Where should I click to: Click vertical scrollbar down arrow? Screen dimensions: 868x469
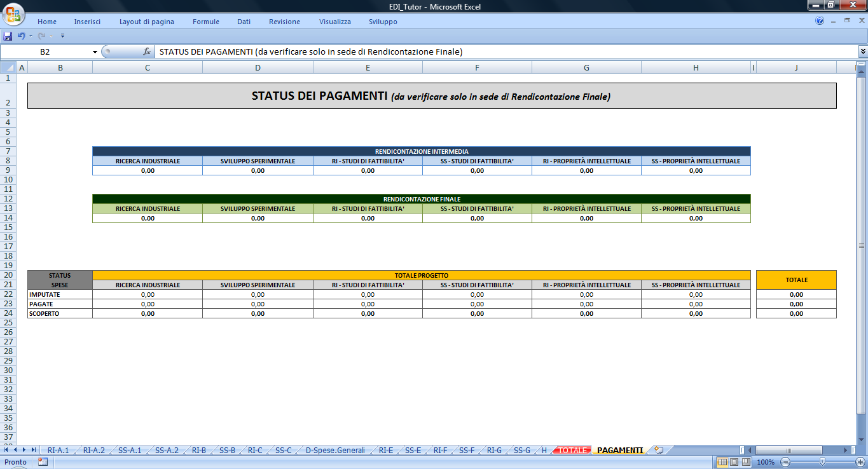(862, 440)
